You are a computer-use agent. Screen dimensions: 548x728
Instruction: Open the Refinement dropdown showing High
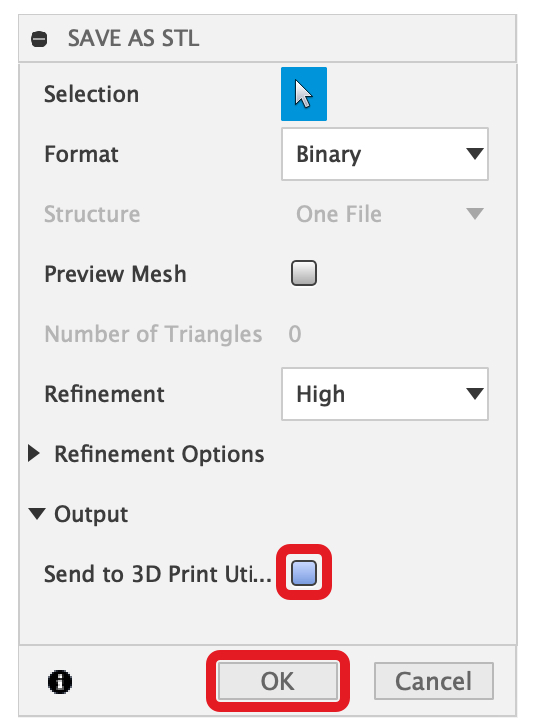pyautogui.click(x=385, y=394)
